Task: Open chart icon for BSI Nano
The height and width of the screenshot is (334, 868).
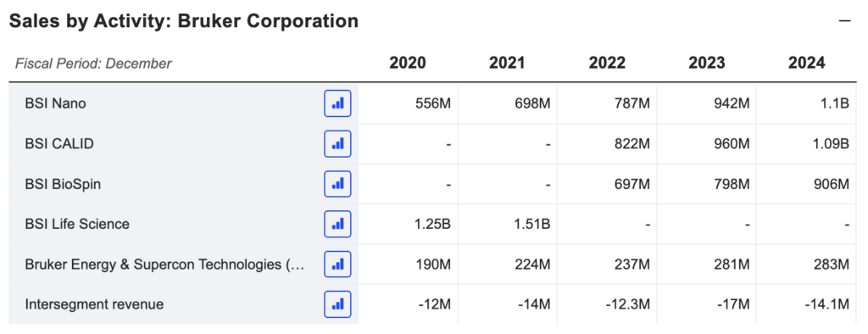Action: point(337,103)
